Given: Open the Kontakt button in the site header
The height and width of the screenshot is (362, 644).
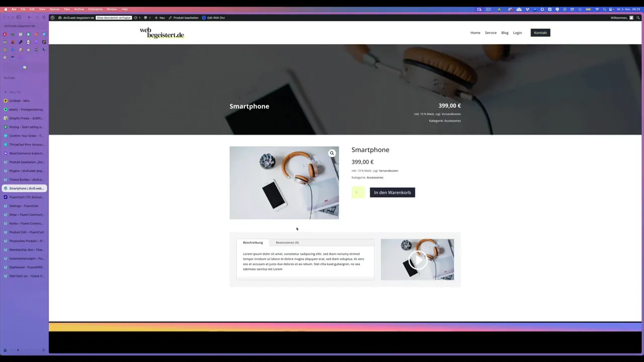Looking at the screenshot, I should [x=540, y=32].
